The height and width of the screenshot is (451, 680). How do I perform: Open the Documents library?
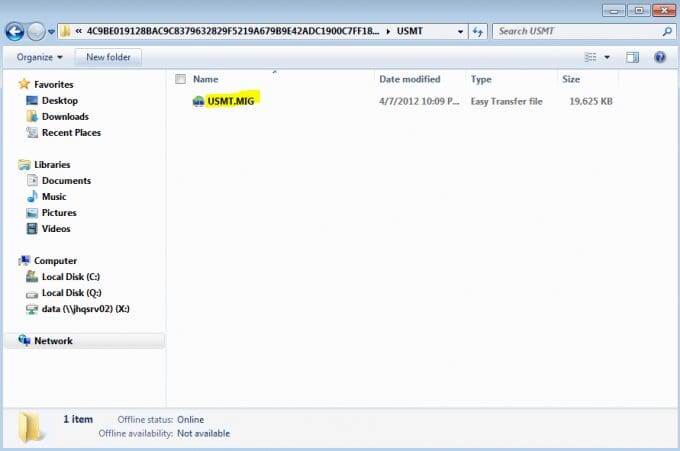(x=66, y=181)
